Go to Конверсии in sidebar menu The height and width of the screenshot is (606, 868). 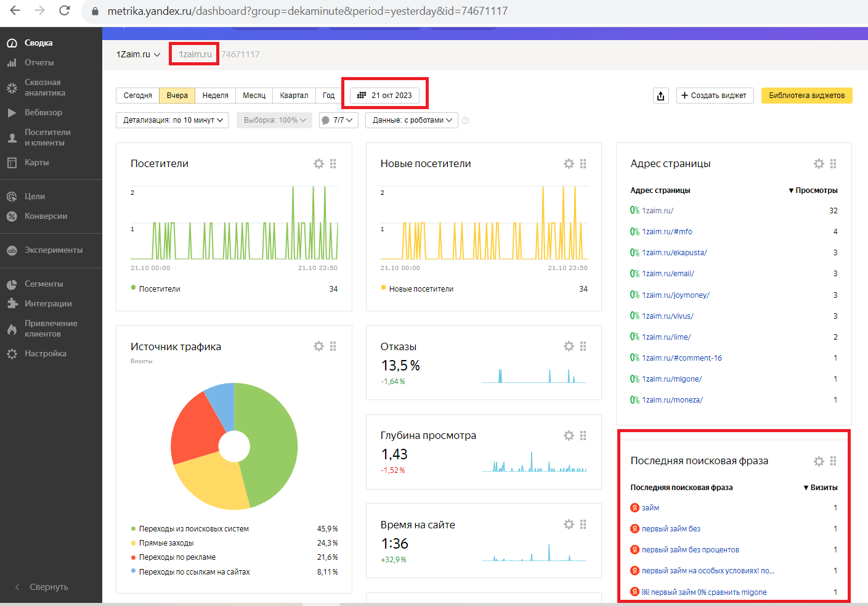46,216
